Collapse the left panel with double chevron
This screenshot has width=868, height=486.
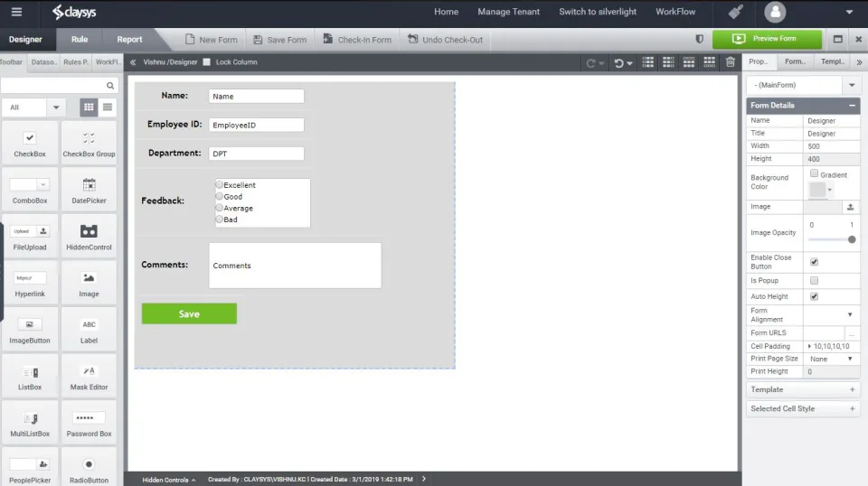point(133,62)
